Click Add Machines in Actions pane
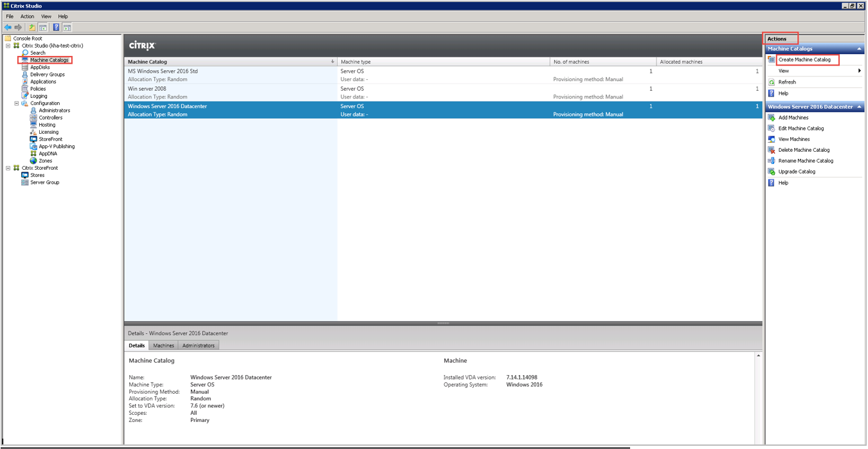This screenshot has width=868, height=449. pos(793,118)
